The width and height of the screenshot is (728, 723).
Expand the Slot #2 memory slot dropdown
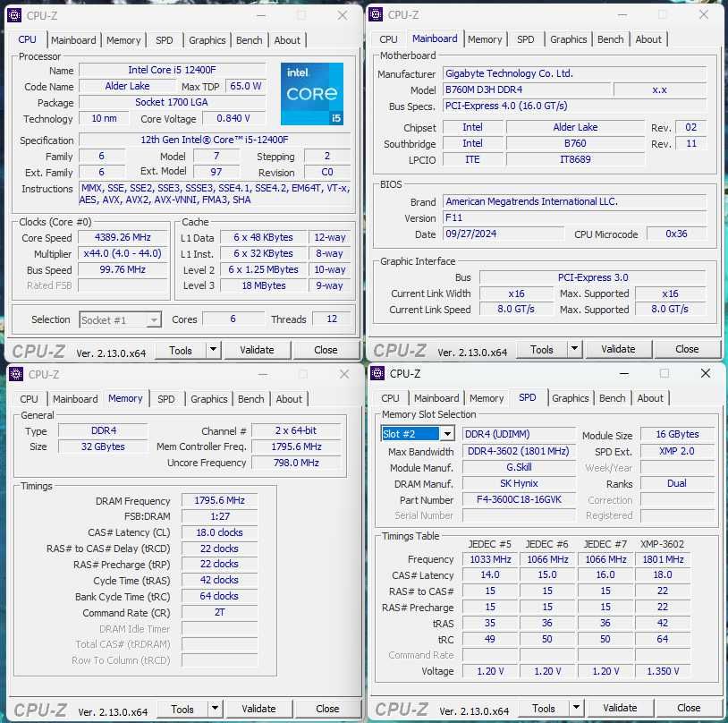[x=447, y=434]
